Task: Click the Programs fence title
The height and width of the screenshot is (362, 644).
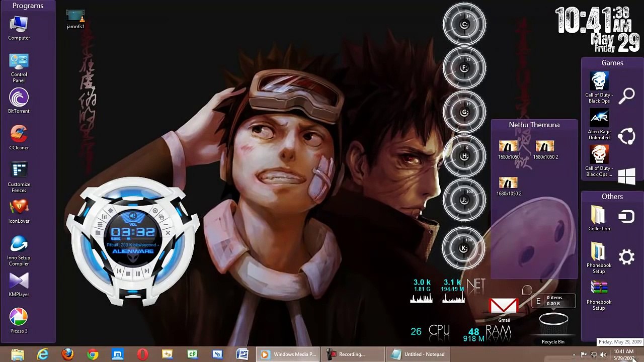Action: coord(28,6)
